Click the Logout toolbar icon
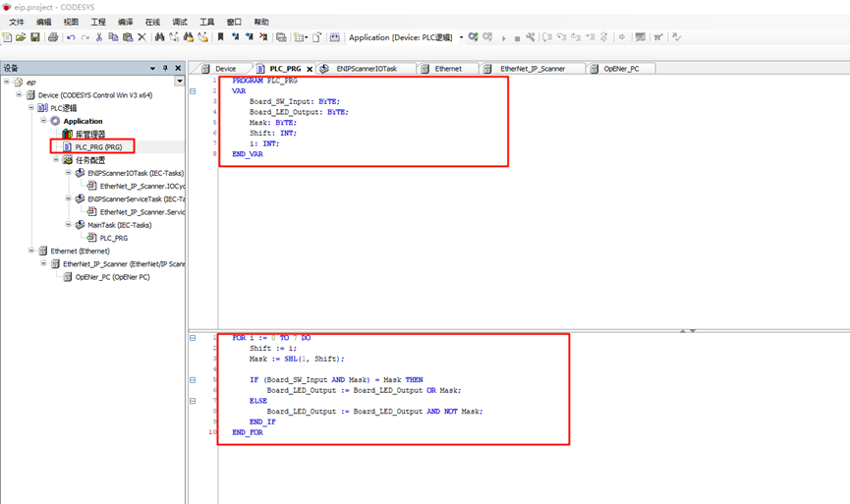 (x=487, y=37)
